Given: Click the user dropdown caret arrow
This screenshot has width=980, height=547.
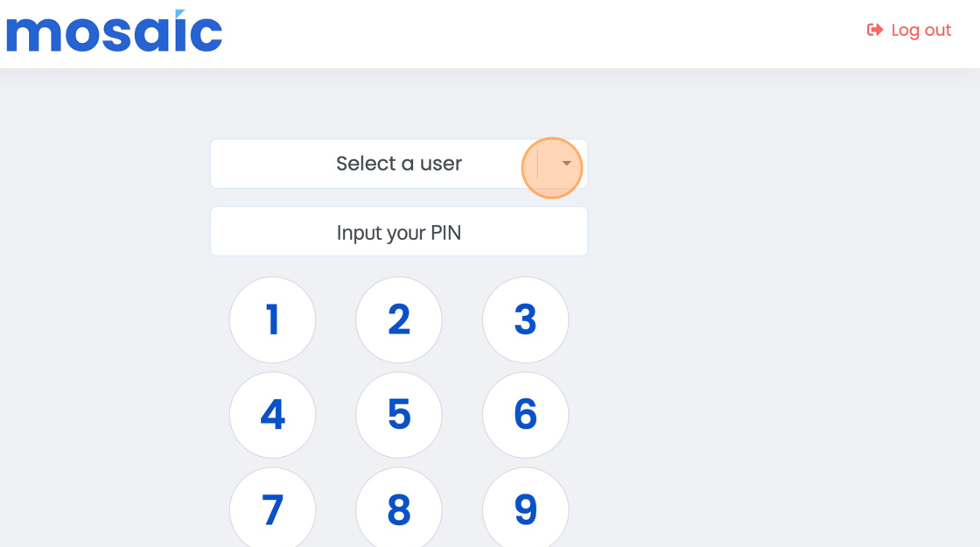Looking at the screenshot, I should [566, 164].
